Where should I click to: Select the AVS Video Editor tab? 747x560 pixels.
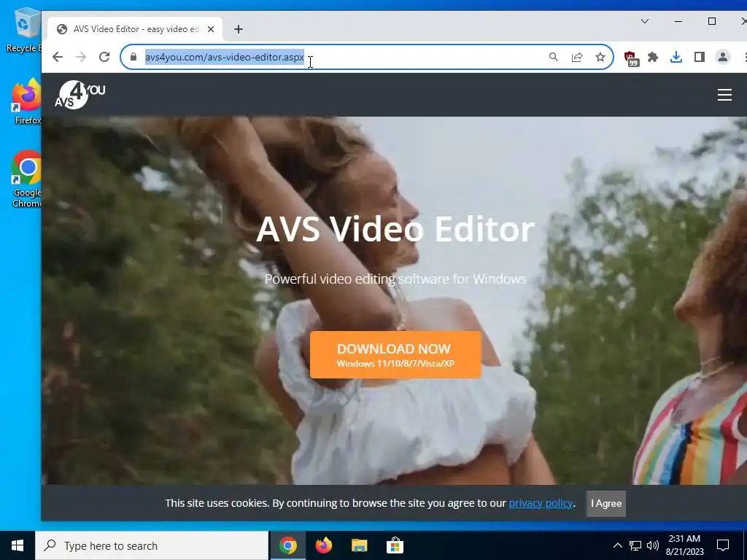coord(135,29)
